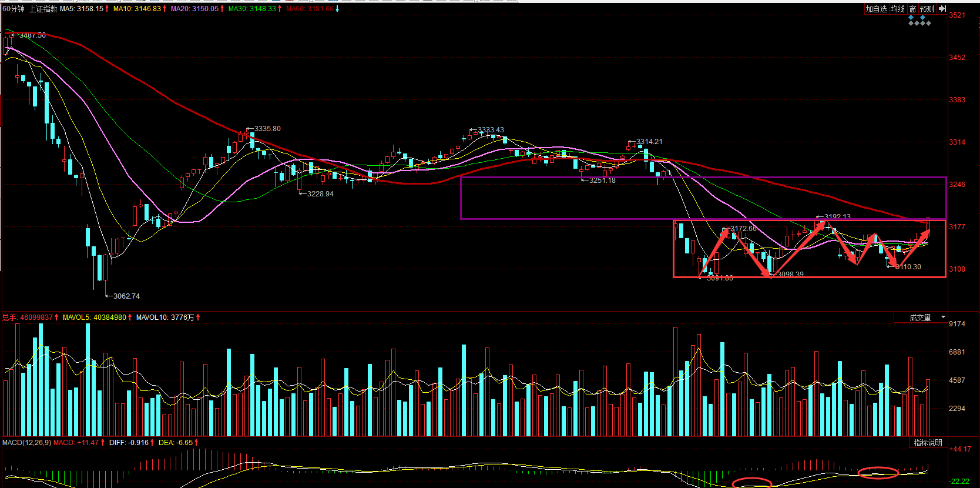The height and width of the screenshot is (488, 980).
Task: Click the collapse-right arrow icon
Action: [x=942, y=9]
